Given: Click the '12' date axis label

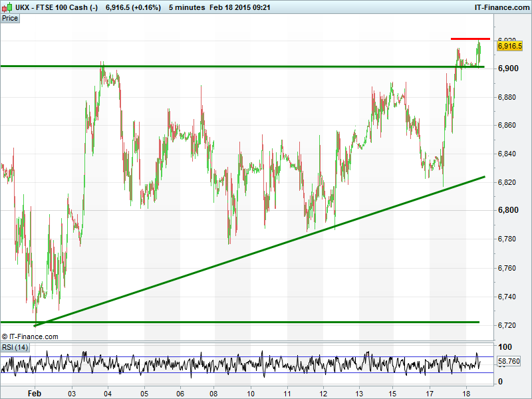Looking at the screenshot, I should pyautogui.click(x=323, y=394).
